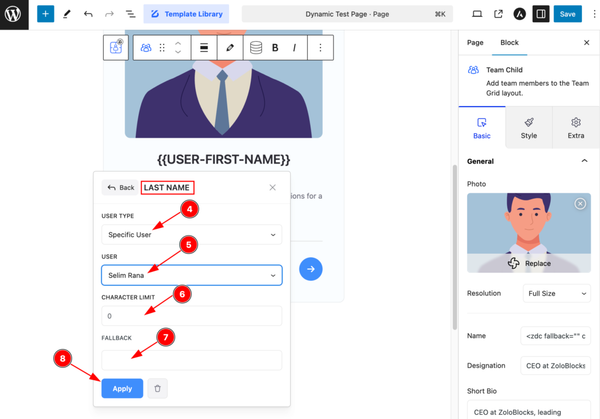
Task: Focus the Character Limit input field
Action: [x=191, y=316]
